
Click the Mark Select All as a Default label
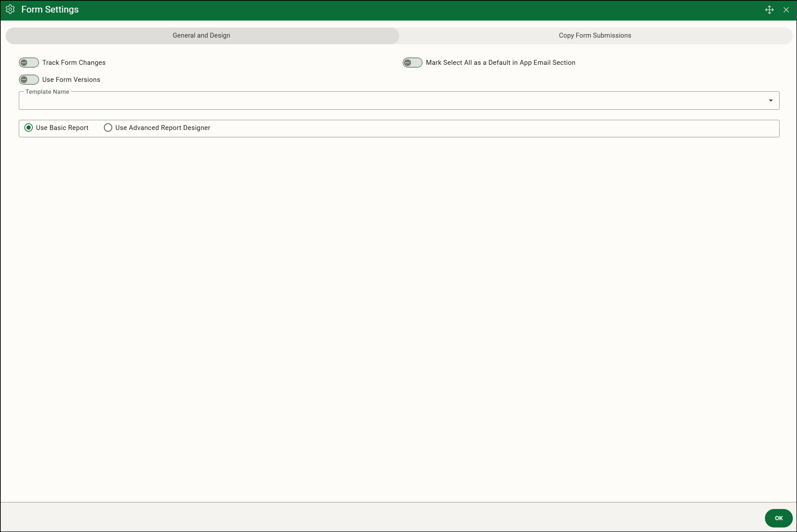pyautogui.click(x=501, y=63)
